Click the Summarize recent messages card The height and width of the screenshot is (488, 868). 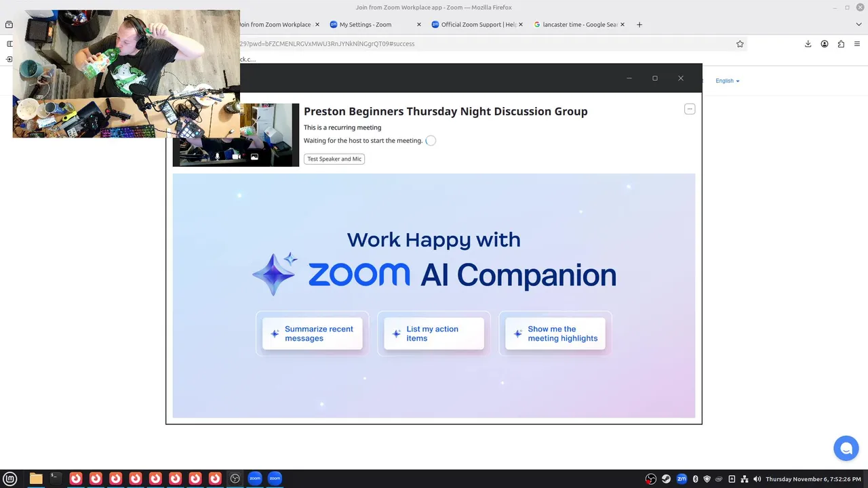[x=313, y=333]
